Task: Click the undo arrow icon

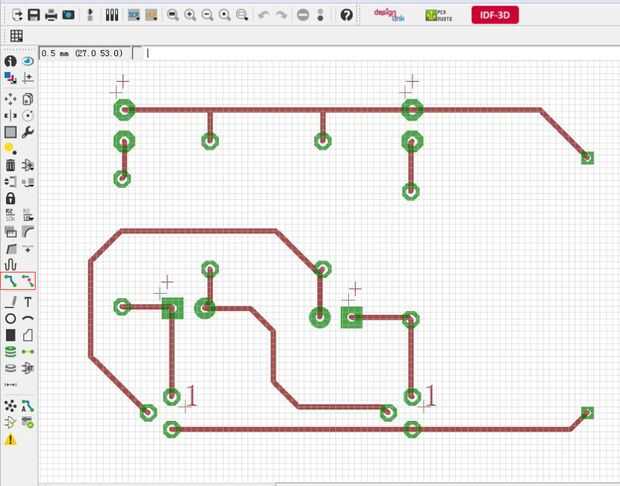Action: click(263, 15)
